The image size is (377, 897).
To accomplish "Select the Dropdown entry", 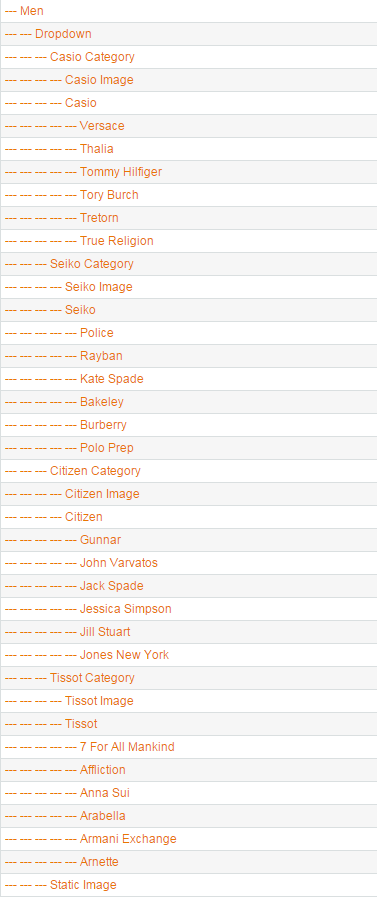I will pyautogui.click(x=63, y=34).
